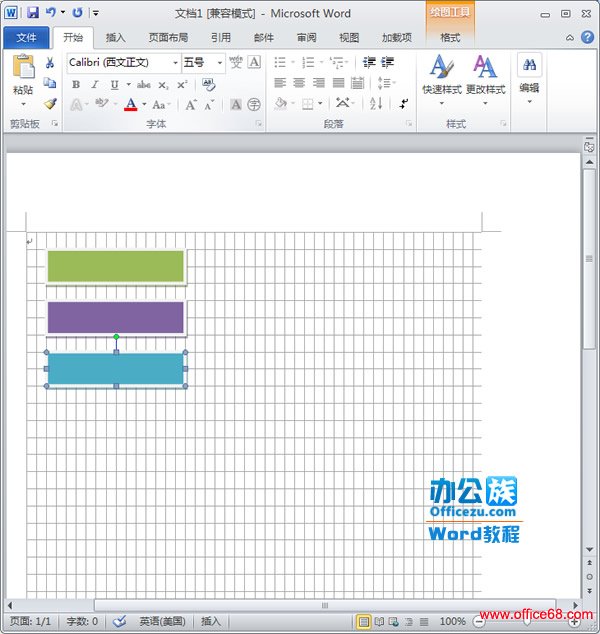Toggle Italic formatting
Screen dimensions: 600x634
(95, 85)
